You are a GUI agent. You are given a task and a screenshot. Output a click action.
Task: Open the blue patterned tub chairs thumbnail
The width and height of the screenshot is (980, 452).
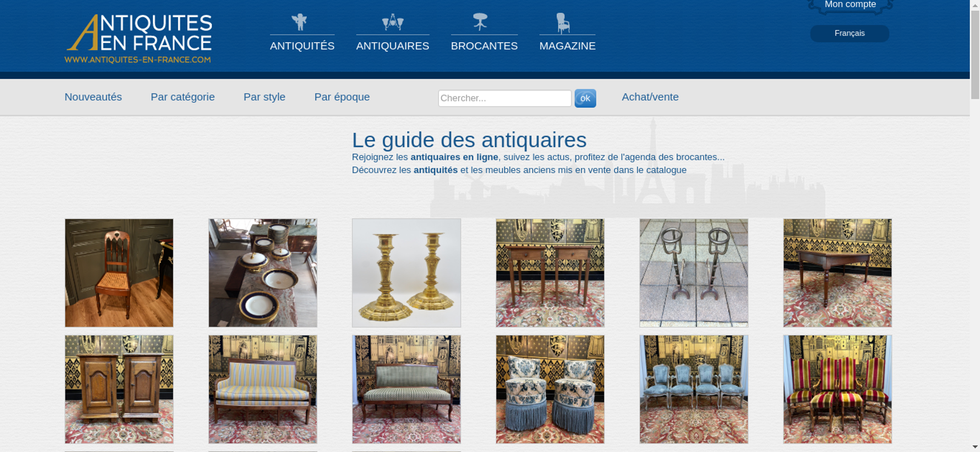point(550,389)
